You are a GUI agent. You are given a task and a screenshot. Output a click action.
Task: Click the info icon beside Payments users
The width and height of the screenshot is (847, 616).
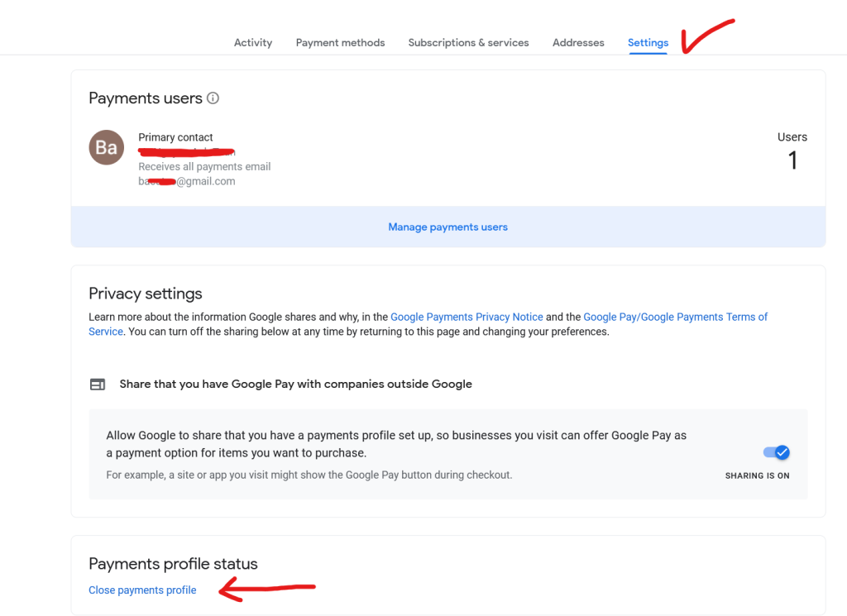[x=213, y=98]
